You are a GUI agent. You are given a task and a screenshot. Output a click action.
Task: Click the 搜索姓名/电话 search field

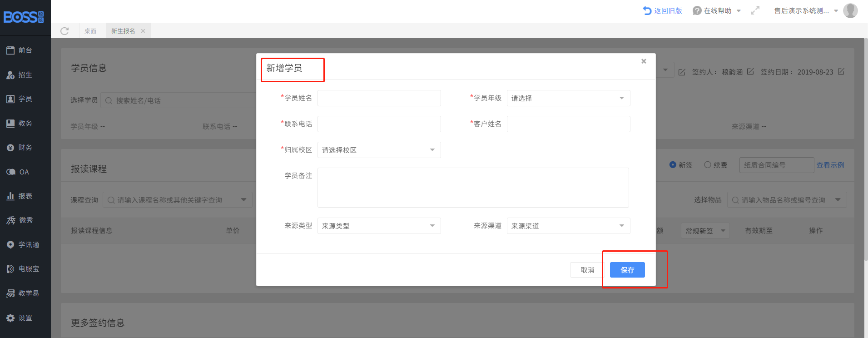[179, 100]
